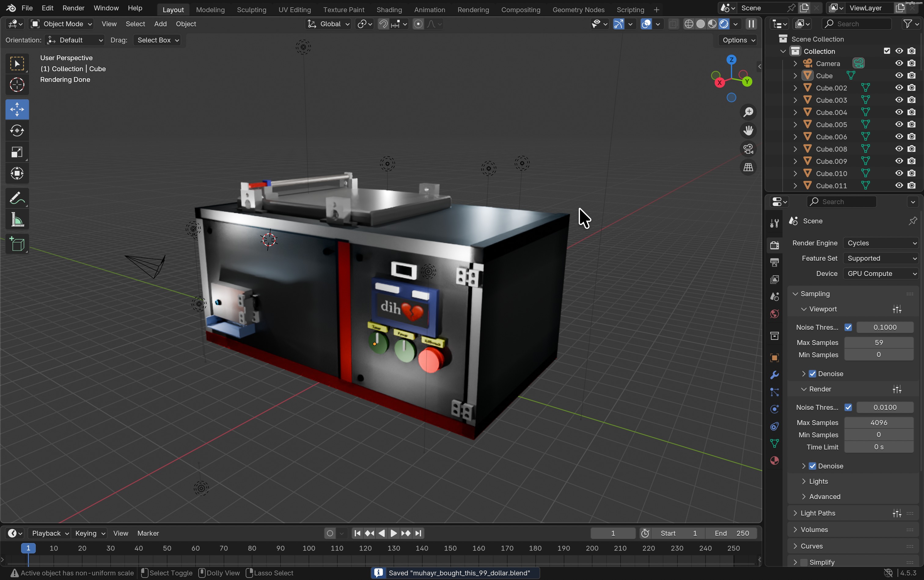The width and height of the screenshot is (924, 580).
Task: Open World Properties in the properties sidebar
Action: [774, 314]
